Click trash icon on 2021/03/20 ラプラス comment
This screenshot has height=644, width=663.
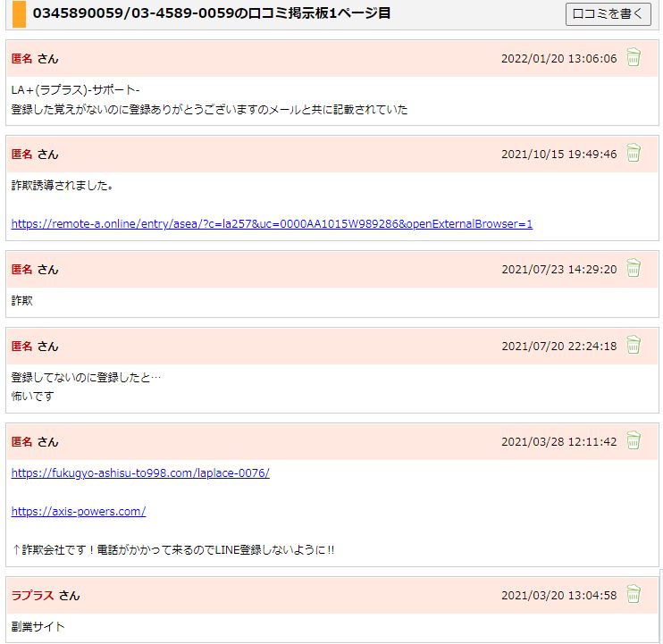pyautogui.click(x=634, y=595)
